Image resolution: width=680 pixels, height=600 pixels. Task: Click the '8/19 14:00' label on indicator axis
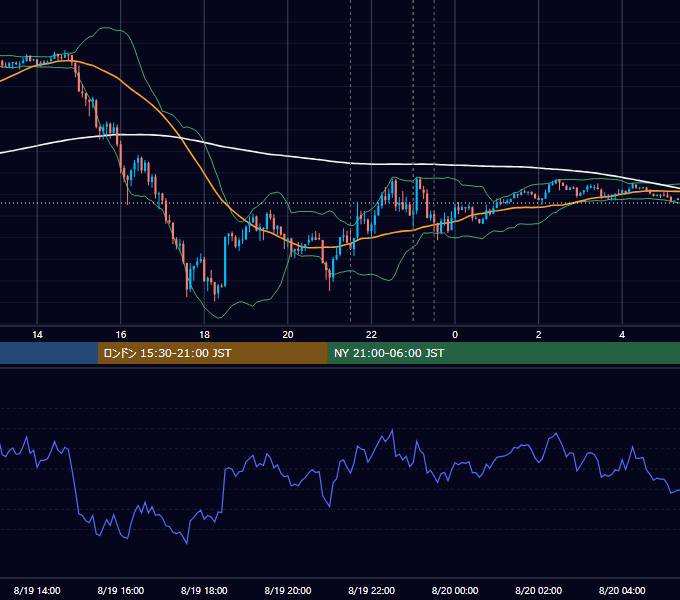(x=37, y=590)
